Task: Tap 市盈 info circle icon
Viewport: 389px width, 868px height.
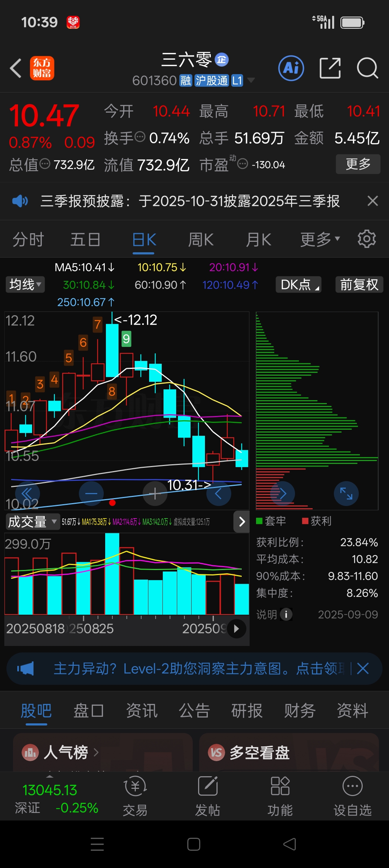Action: pyautogui.click(x=243, y=164)
